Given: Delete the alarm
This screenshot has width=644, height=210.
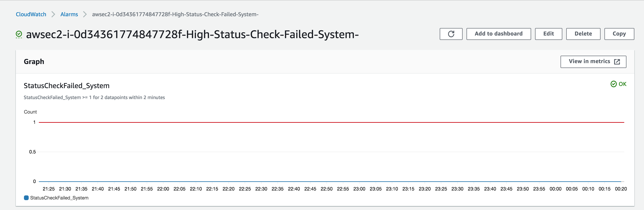Looking at the screenshot, I should click(x=583, y=34).
